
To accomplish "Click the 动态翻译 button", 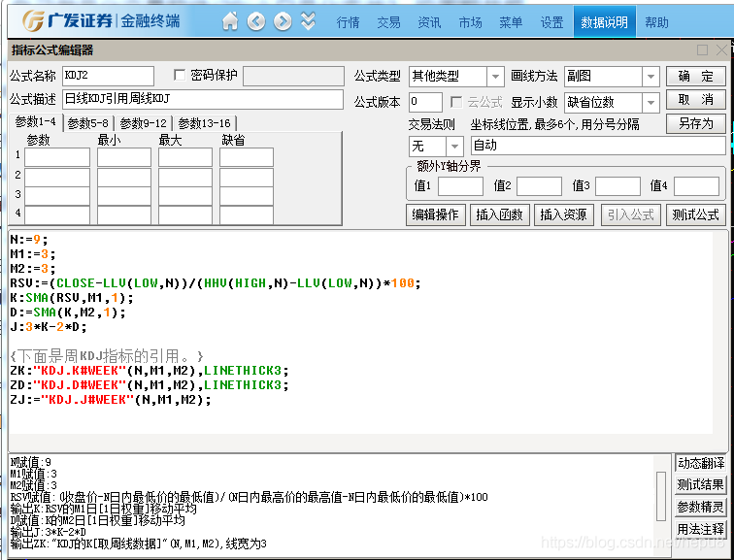I will (x=700, y=463).
